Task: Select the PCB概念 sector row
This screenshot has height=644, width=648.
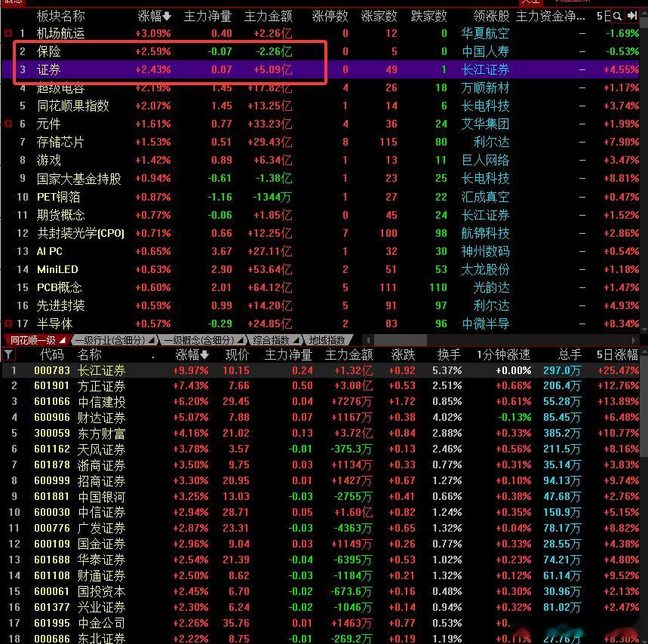Action: tap(319, 287)
